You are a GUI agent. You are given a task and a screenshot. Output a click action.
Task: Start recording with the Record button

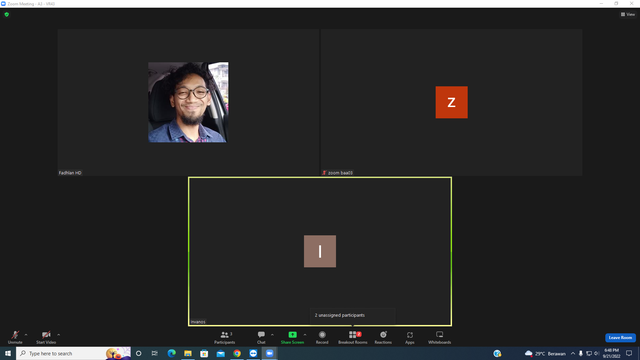click(322, 337)
